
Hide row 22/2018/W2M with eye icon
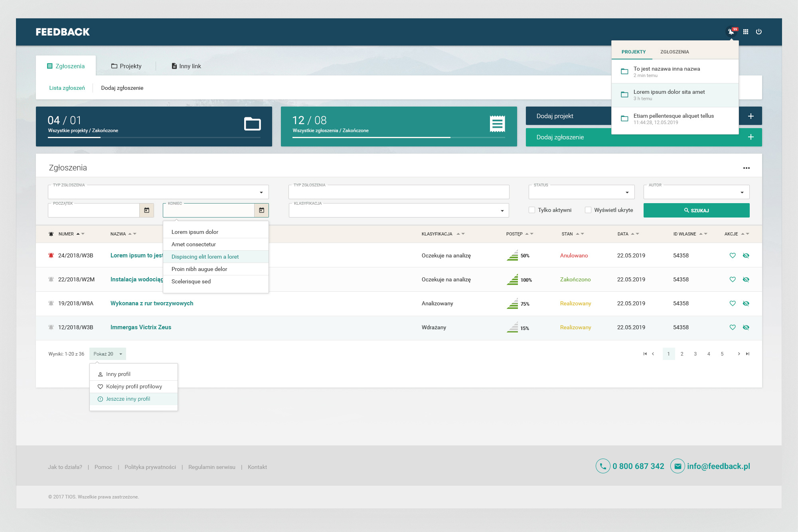746,279
